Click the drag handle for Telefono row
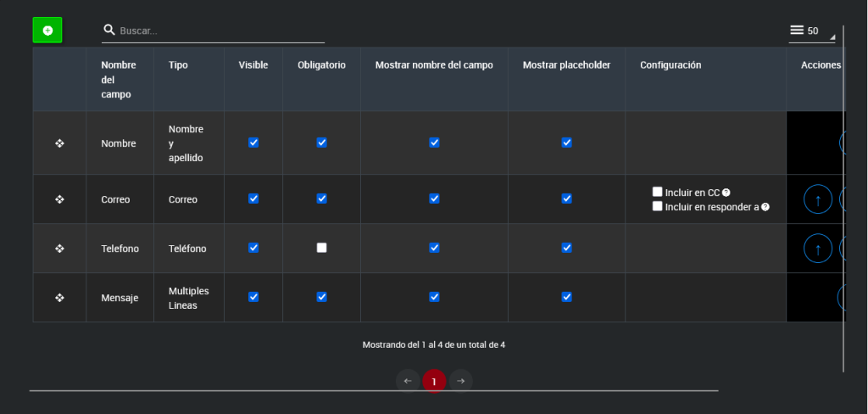The width and height of the screenshot is (868, 414). pos(59,249)
